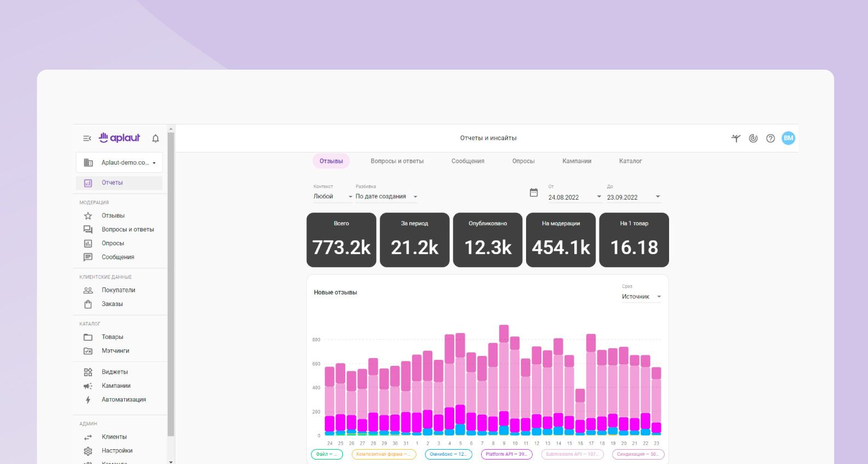Screen dimensions: 868x464
Task: Switch to the Вопросы и ответы tab
Action: coord(397,161)
